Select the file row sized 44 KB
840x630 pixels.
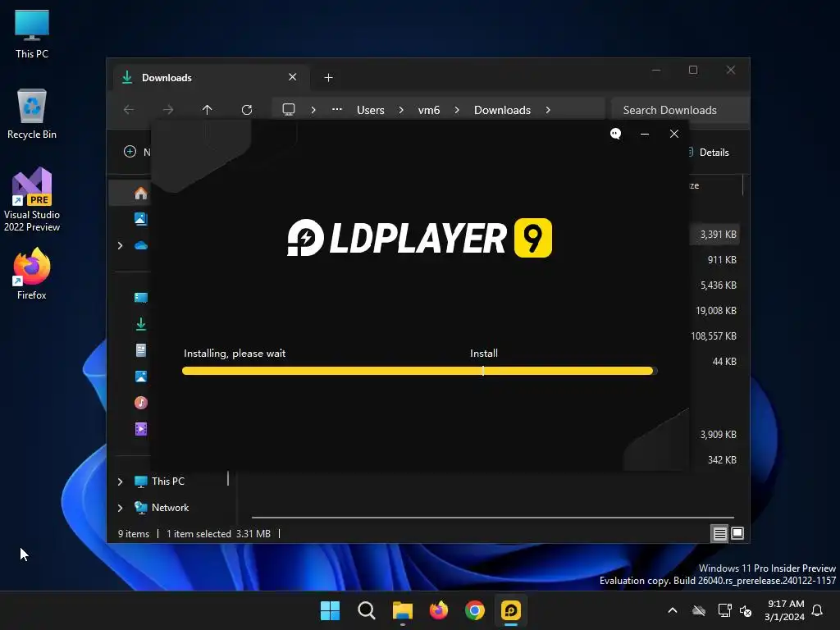click(724, 362)
